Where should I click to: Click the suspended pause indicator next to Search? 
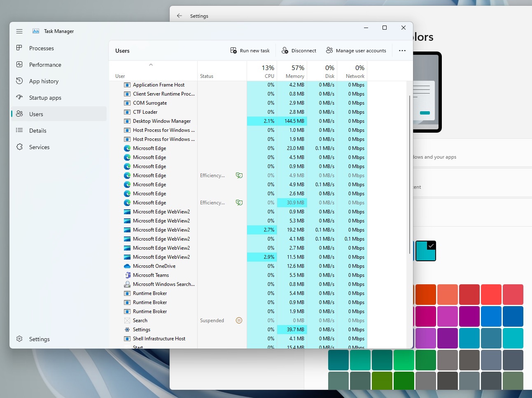(x=239, y=320)
